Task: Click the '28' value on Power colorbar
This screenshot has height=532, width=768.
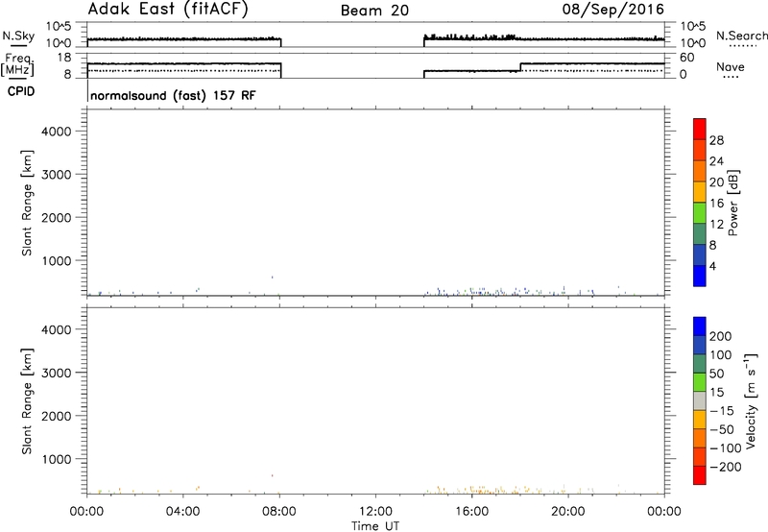Action: pyautogui.click(x=716, y=140)
